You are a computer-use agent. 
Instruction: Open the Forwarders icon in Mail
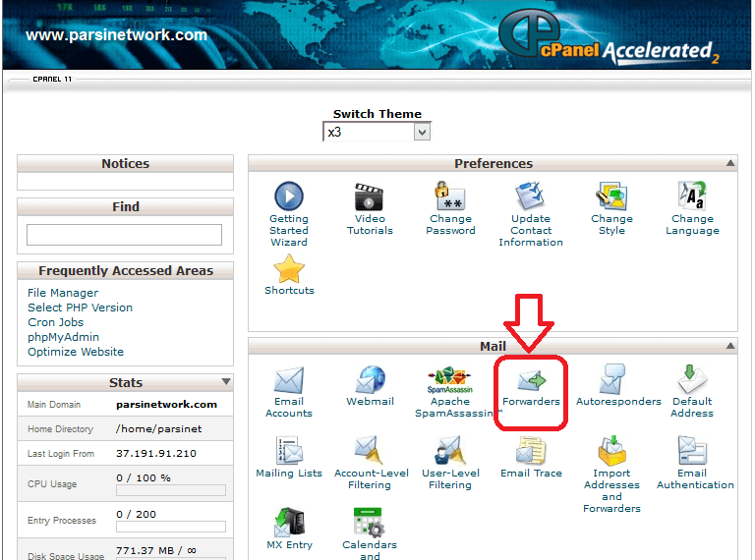(531, 382)
